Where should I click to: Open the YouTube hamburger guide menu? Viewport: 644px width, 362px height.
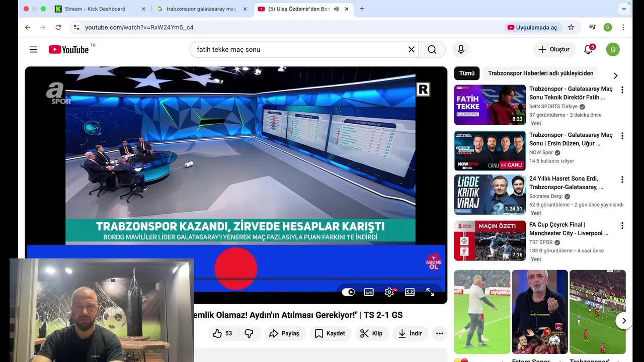click(33, 49)
